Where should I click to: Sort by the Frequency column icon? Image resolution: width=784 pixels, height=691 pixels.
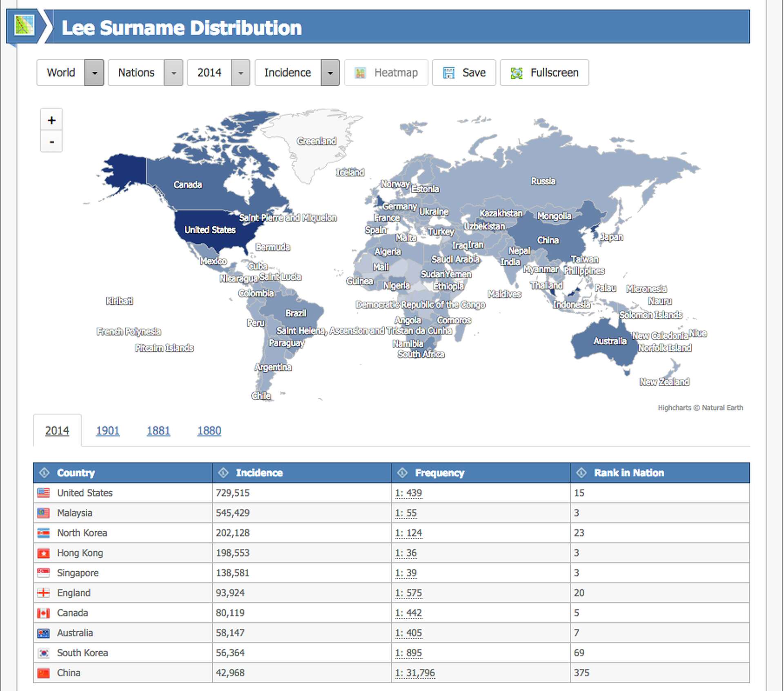(402, 473)
